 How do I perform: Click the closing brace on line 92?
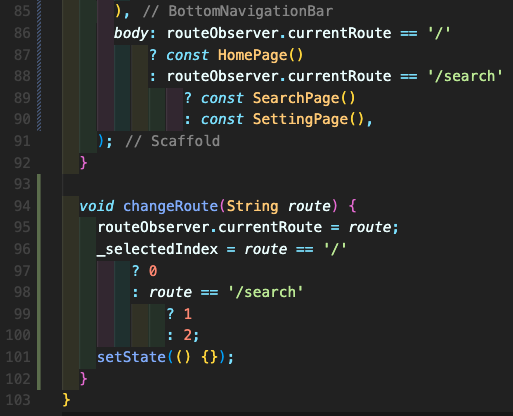click(x=83, y=163)
